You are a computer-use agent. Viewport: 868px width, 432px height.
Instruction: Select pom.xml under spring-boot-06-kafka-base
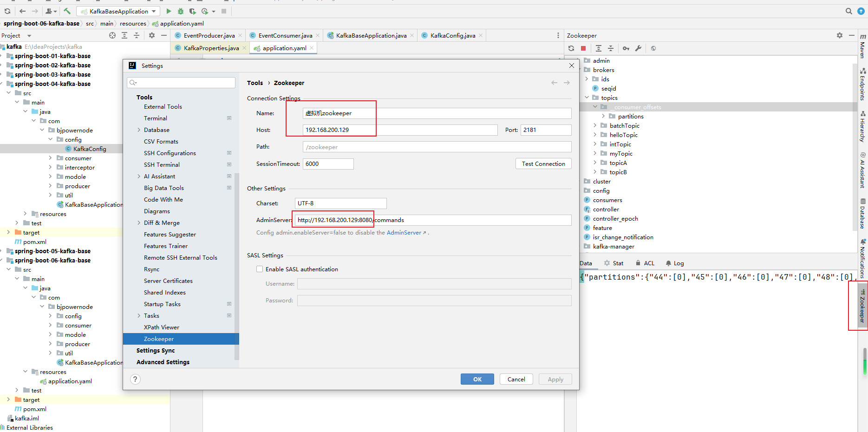pyautogui.click(x=35, y=409)
